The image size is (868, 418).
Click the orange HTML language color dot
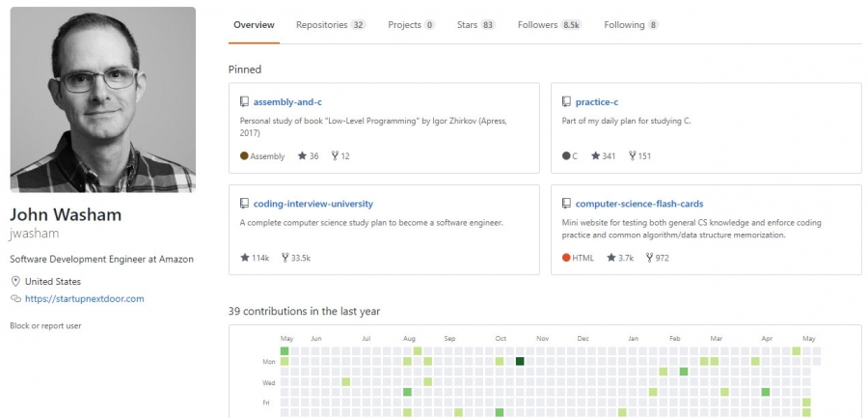pyautogui.click(x=566, y=258)
